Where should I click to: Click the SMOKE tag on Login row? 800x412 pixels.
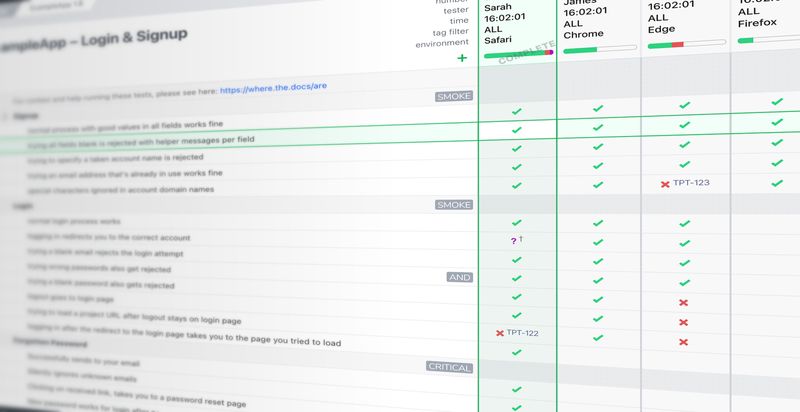point(454,204)
